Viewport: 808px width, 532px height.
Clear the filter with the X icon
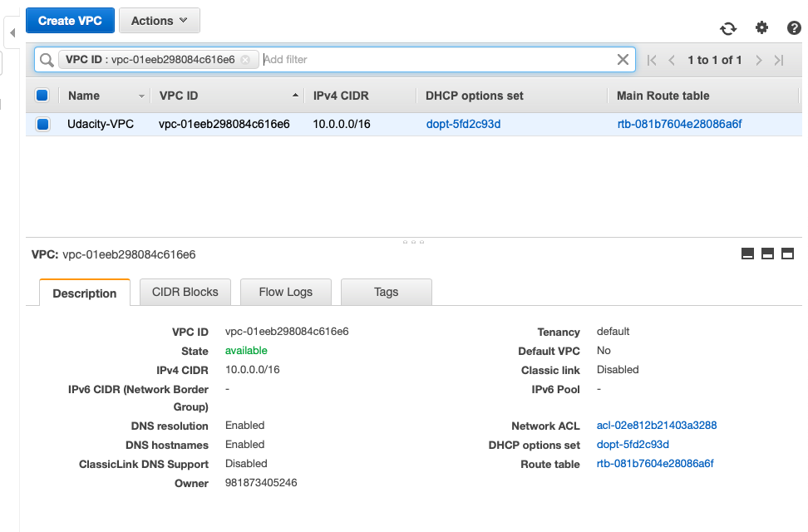click(623, 60)
